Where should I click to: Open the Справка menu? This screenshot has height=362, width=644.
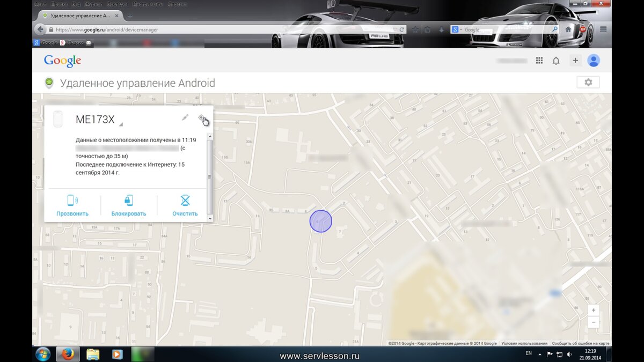[x=177, y=4]
